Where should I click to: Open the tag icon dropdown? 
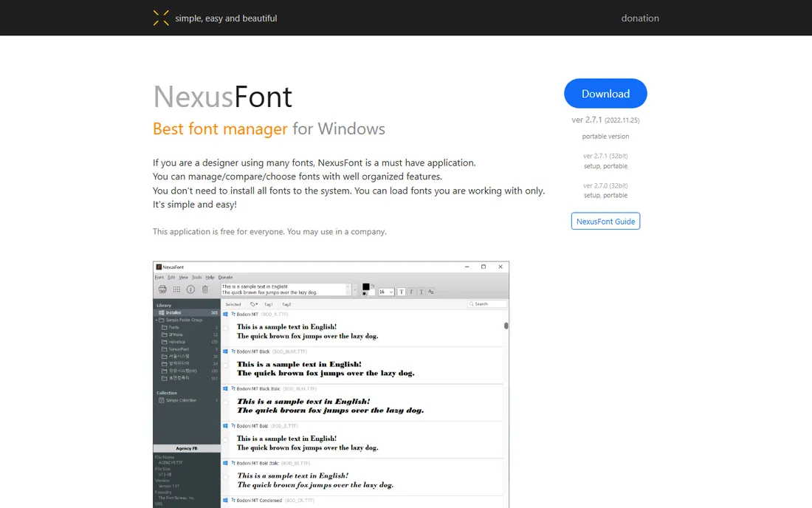point(254,304)
